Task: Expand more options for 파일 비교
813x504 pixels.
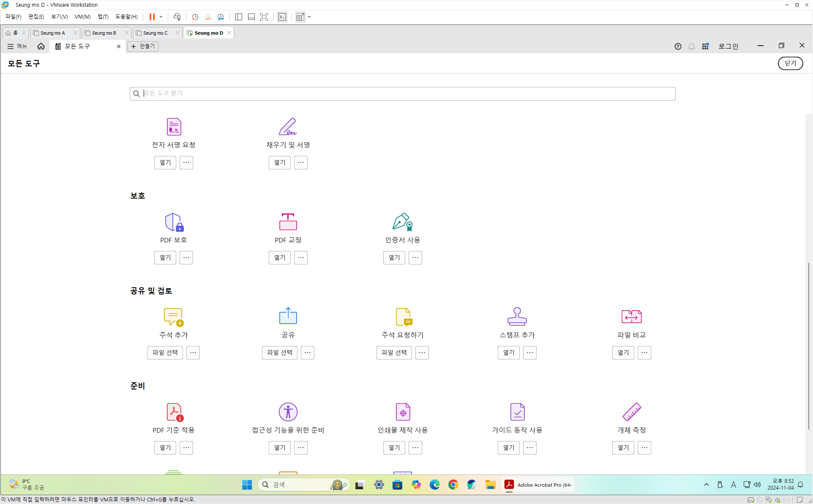Action: [644, 352]
